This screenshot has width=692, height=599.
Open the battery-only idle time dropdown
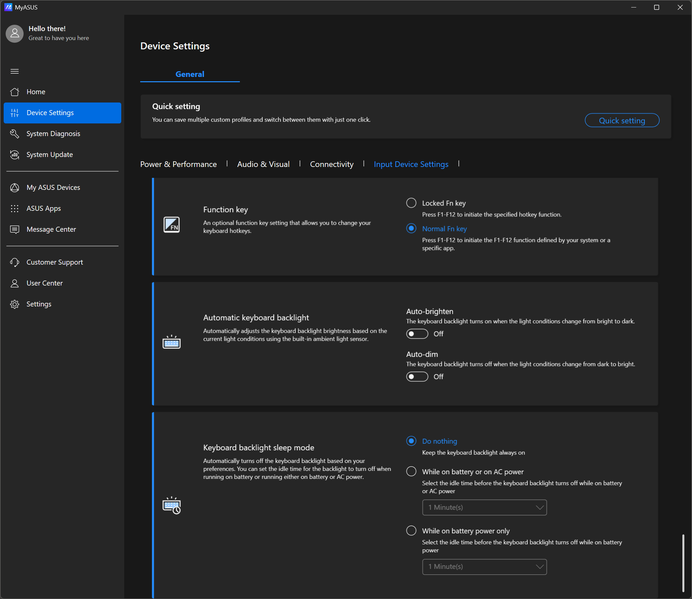485,567
